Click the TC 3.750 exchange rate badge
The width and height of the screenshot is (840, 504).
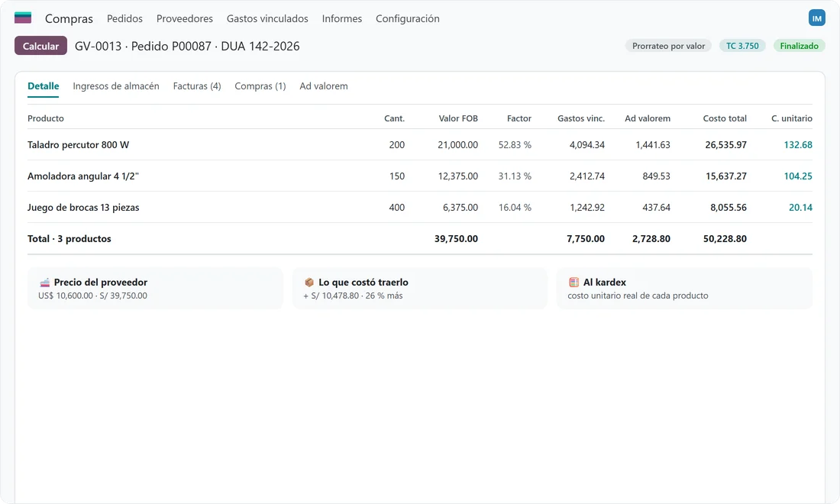pos(742,46)
